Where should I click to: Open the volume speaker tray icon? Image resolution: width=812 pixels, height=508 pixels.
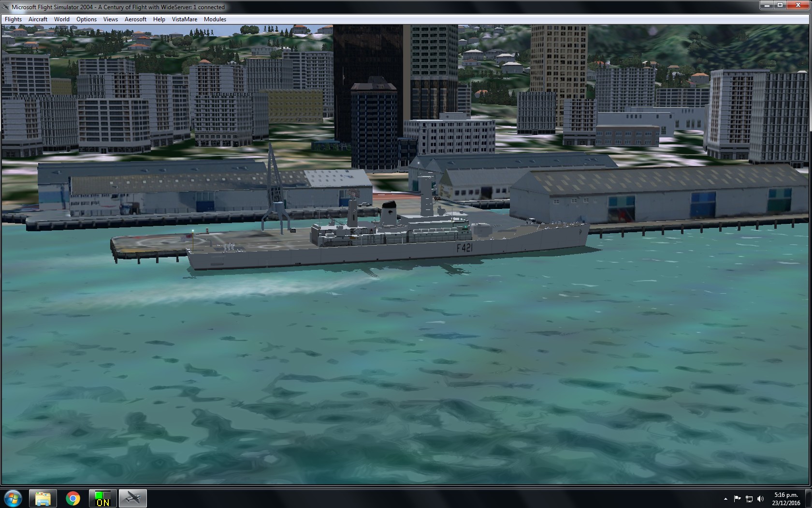(x=761, y=499)
